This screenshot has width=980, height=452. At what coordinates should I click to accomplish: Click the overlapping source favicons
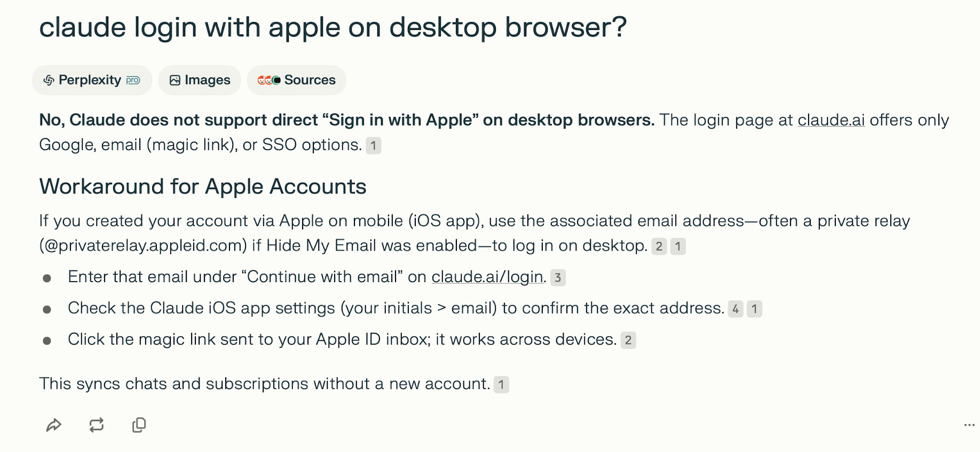268,80
